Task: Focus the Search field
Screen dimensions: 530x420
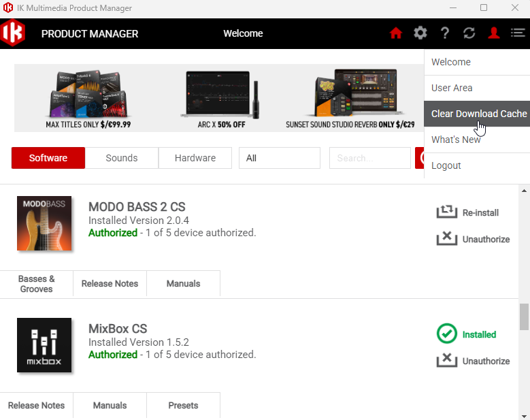Action: point(370,158)
